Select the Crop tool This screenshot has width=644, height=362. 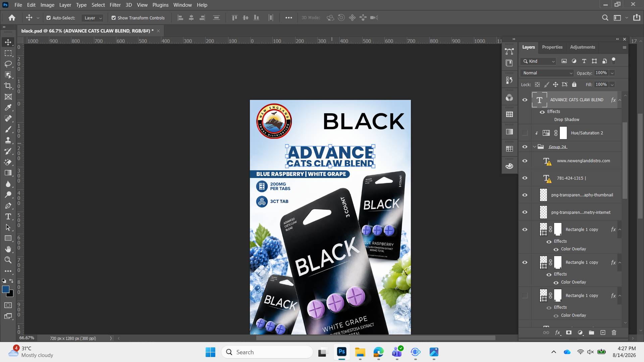[x=8, y=86]
